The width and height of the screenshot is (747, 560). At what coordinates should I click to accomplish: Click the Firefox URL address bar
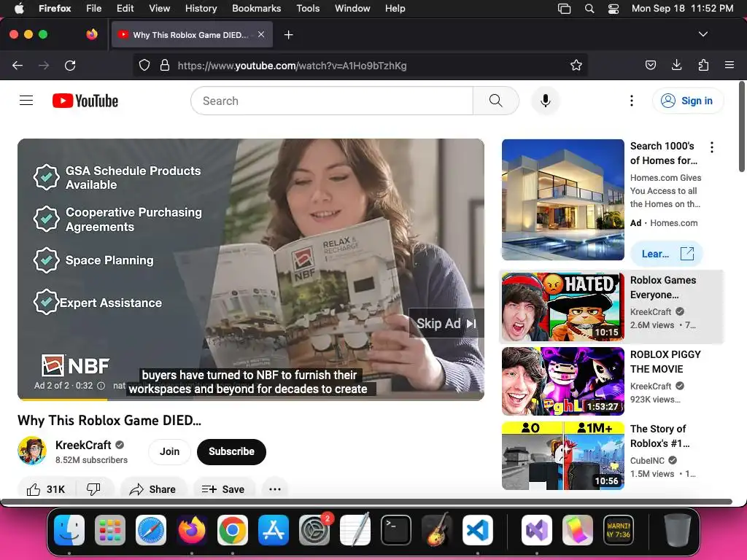[360, 65]
